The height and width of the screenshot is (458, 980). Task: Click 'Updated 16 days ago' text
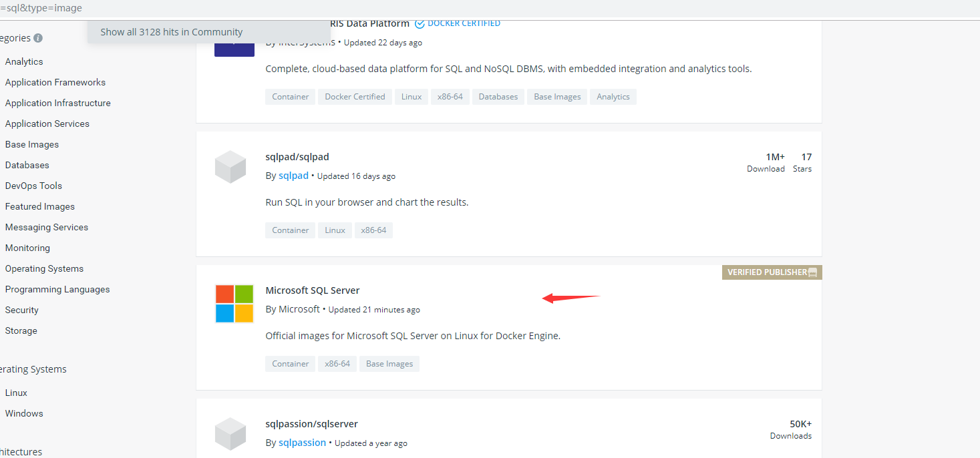coord(356,176)
